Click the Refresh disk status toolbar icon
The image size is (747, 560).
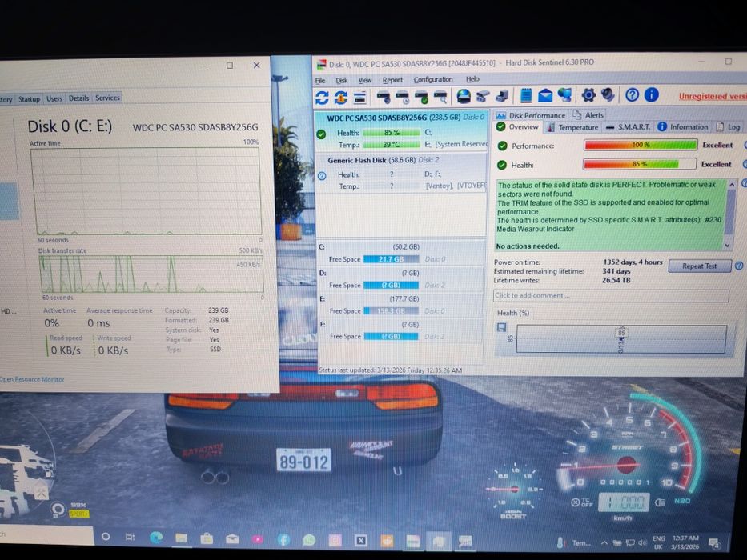pos(322,98)
